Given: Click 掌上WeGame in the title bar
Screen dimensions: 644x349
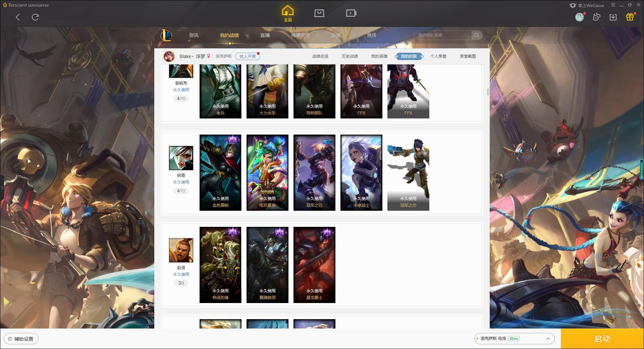Looking at the screenshot, I should pyautogui.click(x=587, y=5).
